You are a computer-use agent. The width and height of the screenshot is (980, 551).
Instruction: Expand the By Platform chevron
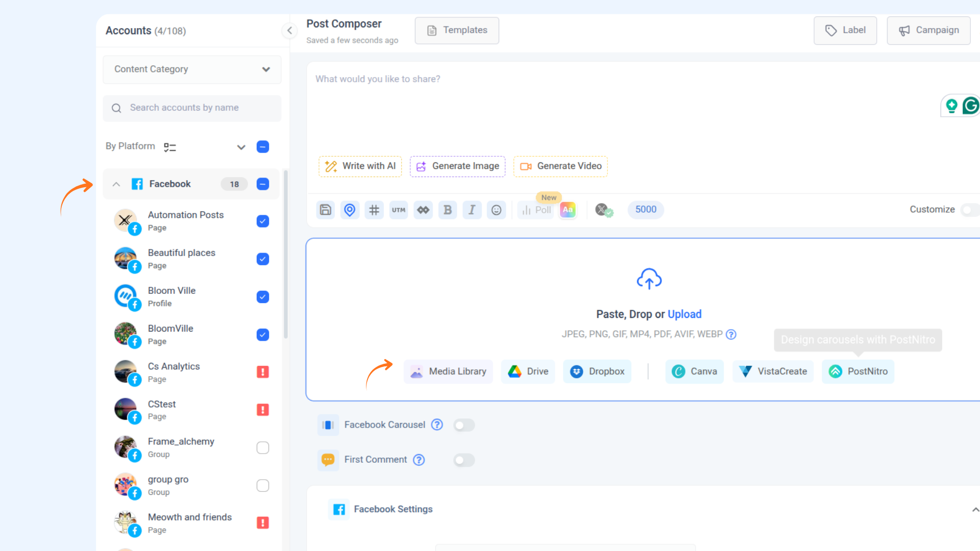tap(241, 147)
